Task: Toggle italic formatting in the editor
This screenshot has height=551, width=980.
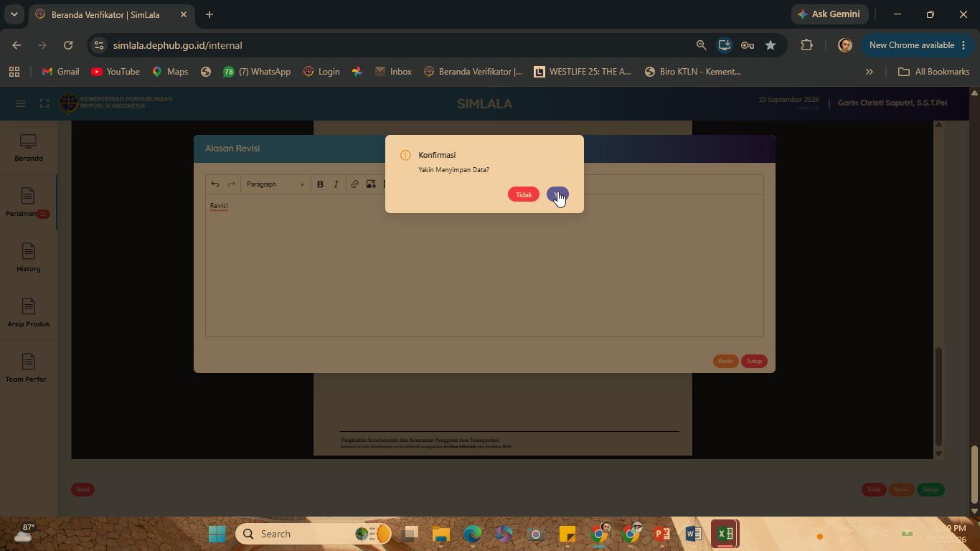Action: coord(336,184)
